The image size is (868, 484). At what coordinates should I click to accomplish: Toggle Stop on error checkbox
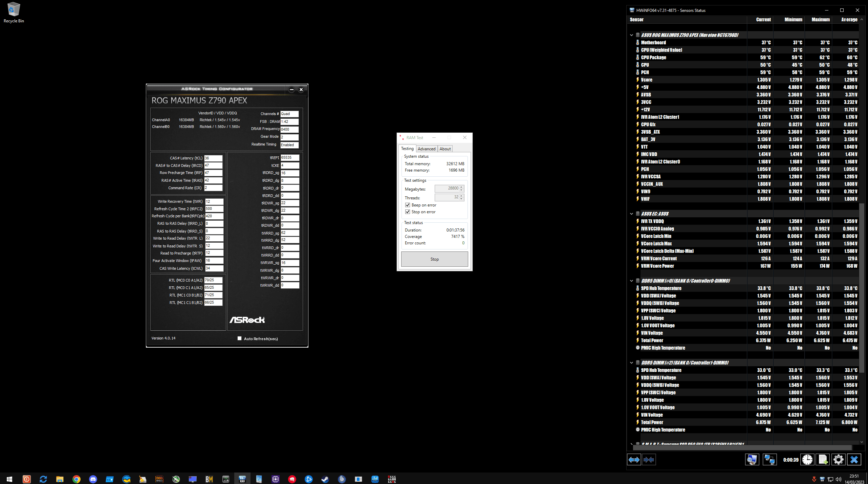point(408,212)
